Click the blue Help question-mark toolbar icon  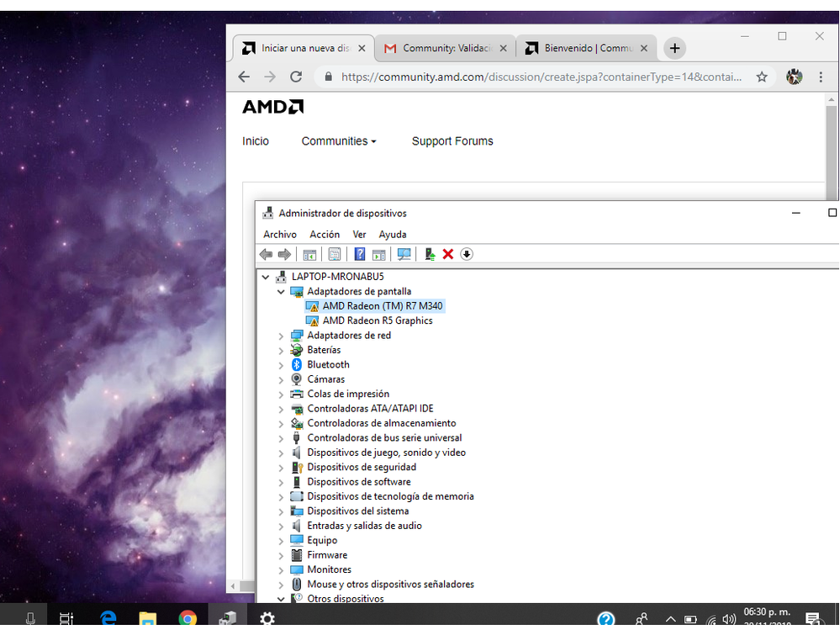coord(360,254)
